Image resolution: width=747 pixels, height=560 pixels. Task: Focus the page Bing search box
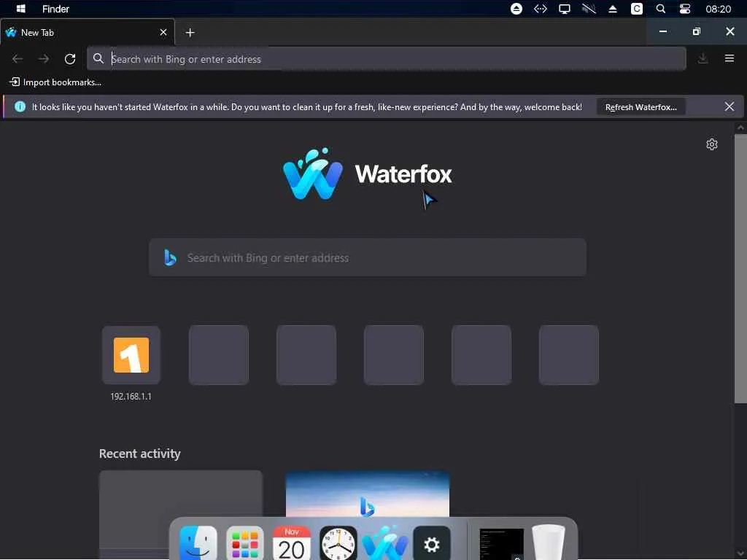(368, 257)
